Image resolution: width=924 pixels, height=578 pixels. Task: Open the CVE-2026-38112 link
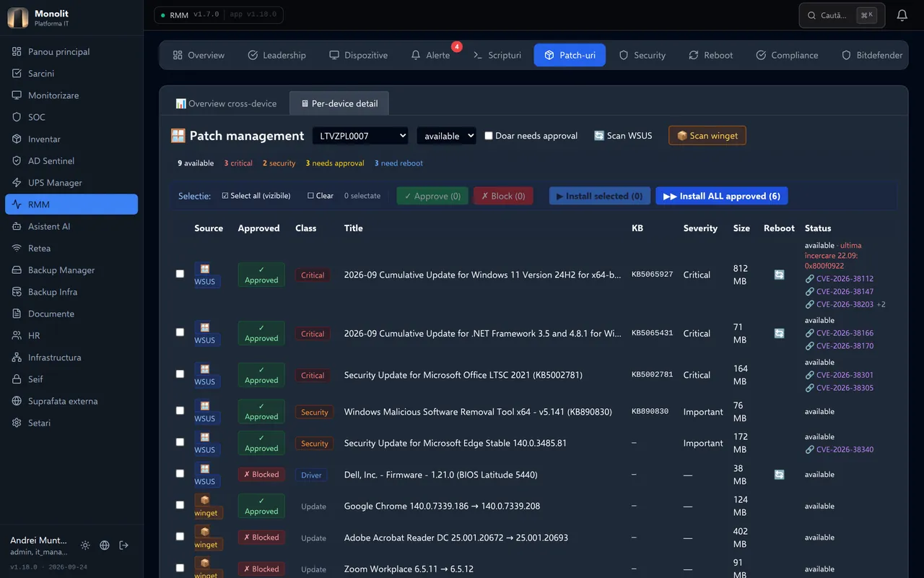(840, 279)
